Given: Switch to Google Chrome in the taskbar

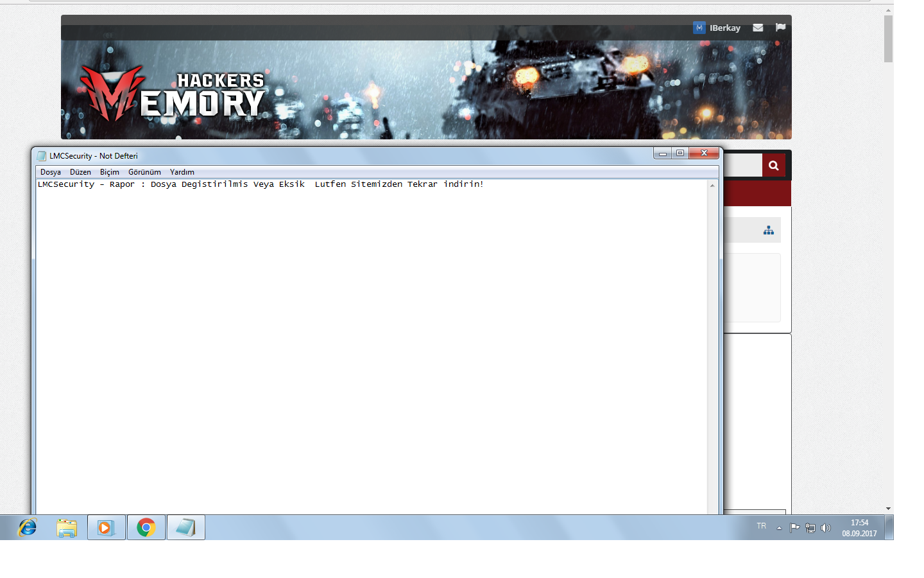Looking at the screenshot, I should (146, 527).
